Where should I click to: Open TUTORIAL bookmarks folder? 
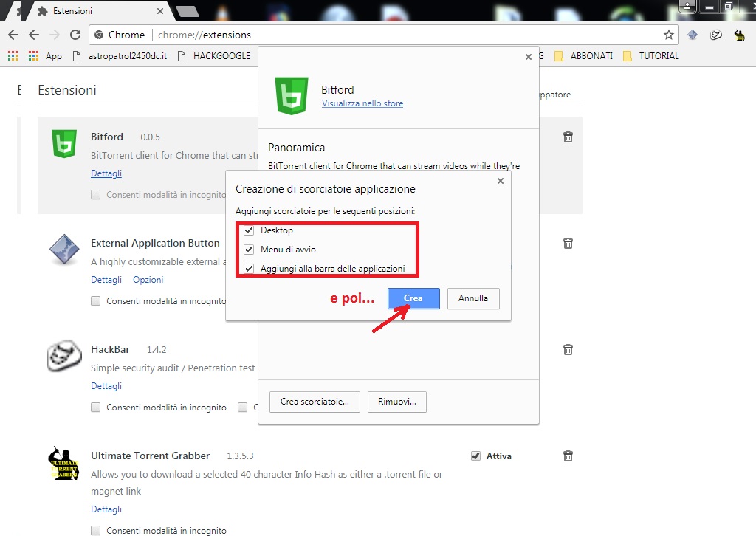[x=651, y=56]
